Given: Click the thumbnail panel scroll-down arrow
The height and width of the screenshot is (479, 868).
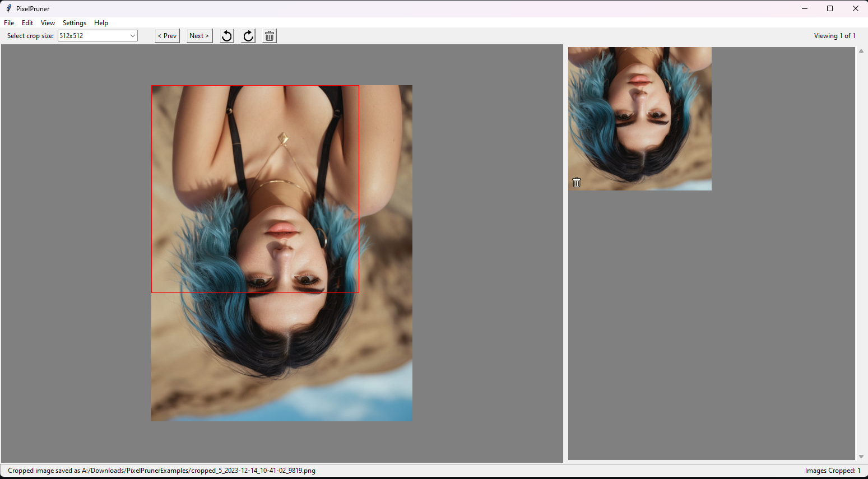Looking at the screenshot, I should pyautogui.click(x=861, y=457).
